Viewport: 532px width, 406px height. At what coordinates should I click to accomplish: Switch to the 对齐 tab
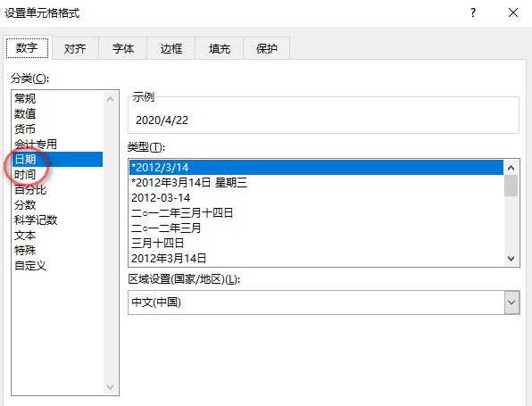click(75, 48)
